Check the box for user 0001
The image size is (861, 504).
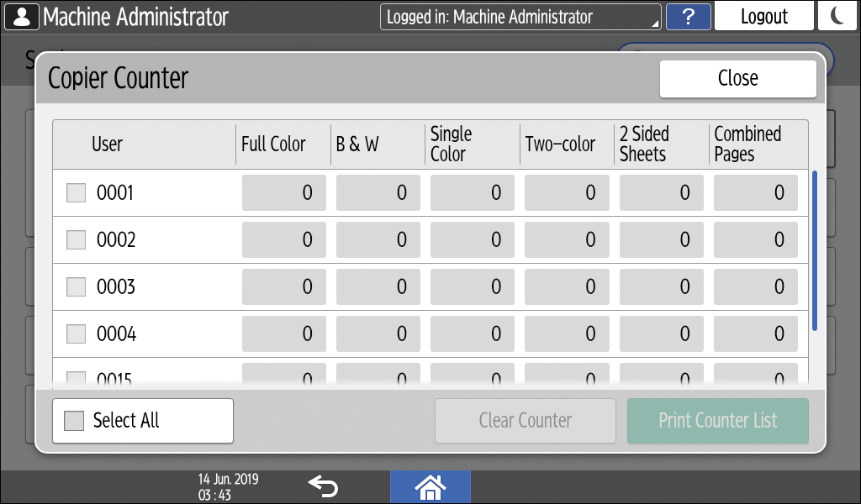(77, 193)
